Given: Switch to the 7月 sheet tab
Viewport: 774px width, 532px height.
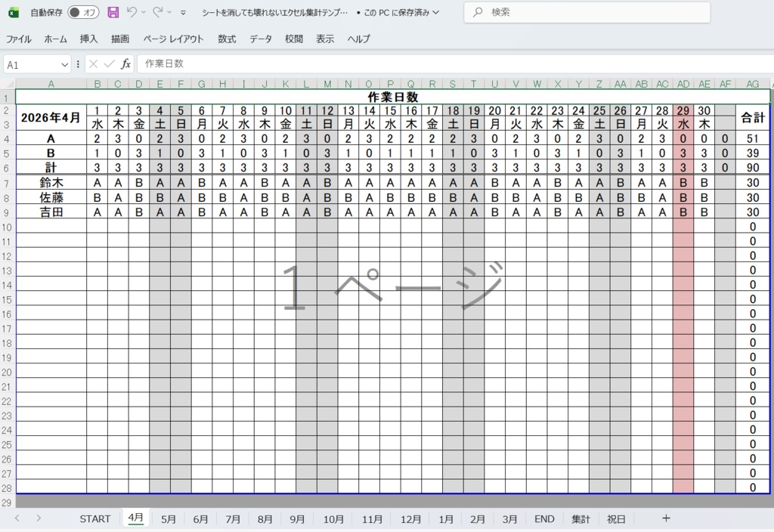Looking at the screenshot, I should coord(233,519).
